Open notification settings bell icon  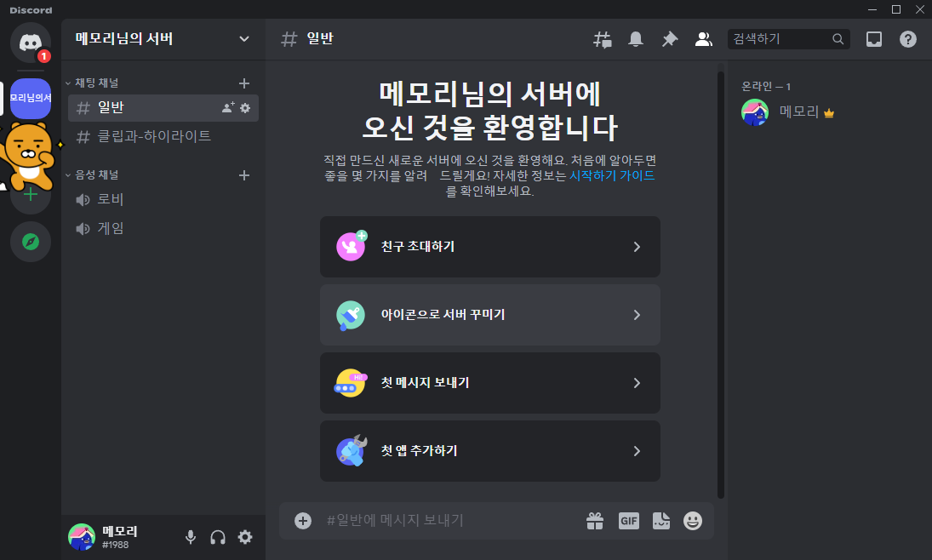pos(636,39)
